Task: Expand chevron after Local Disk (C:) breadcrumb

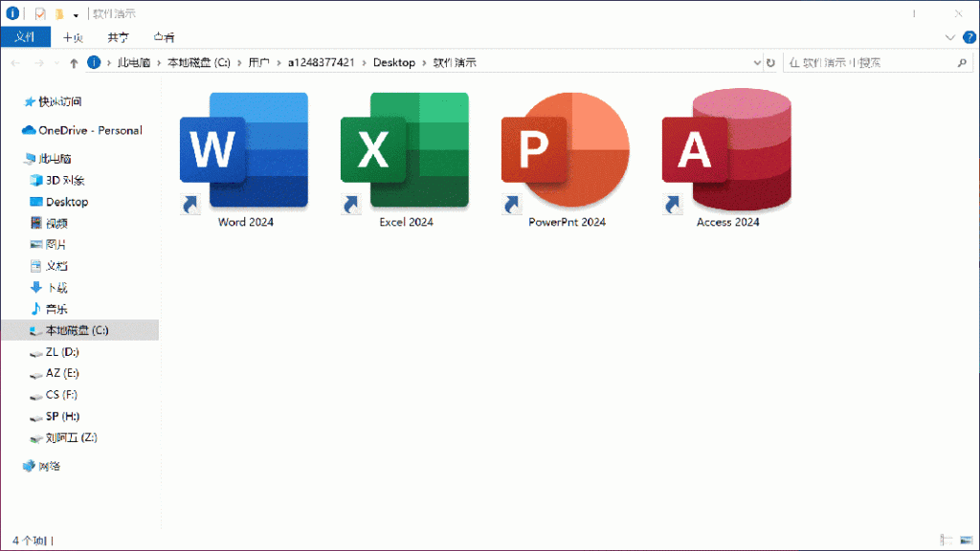Action: pos(239,62)
